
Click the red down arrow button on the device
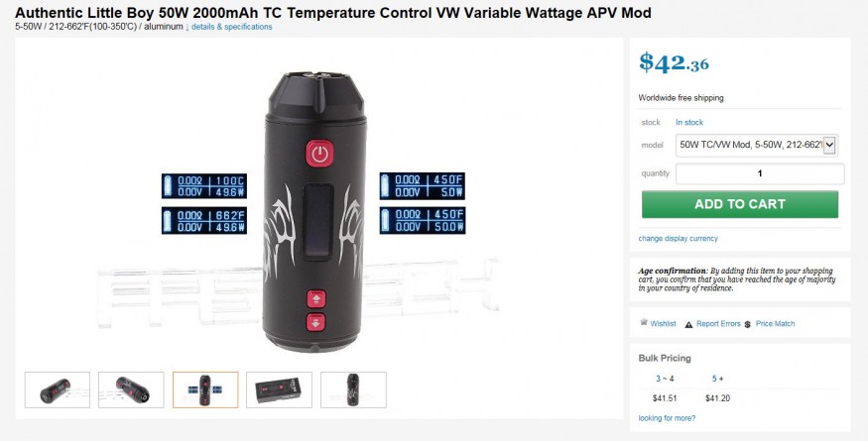point(316,322)
